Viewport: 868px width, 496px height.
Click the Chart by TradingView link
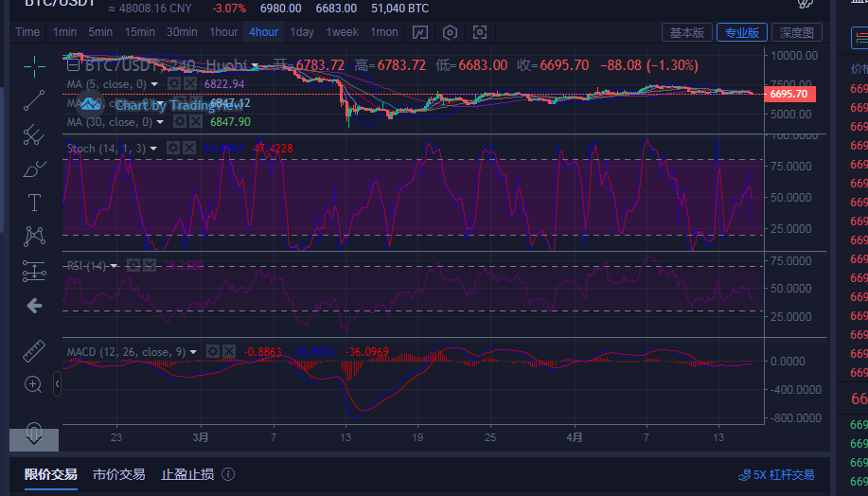pos(178,105)
